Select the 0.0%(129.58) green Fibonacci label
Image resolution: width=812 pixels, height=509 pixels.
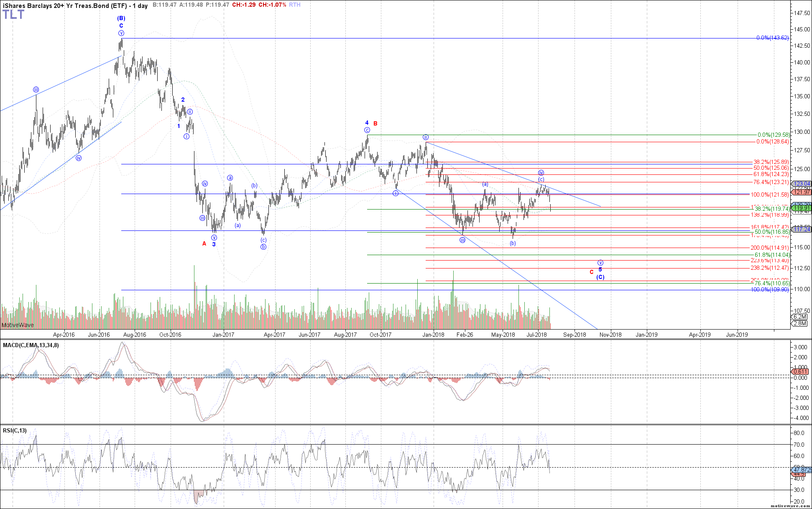click(x=773, y=135)
